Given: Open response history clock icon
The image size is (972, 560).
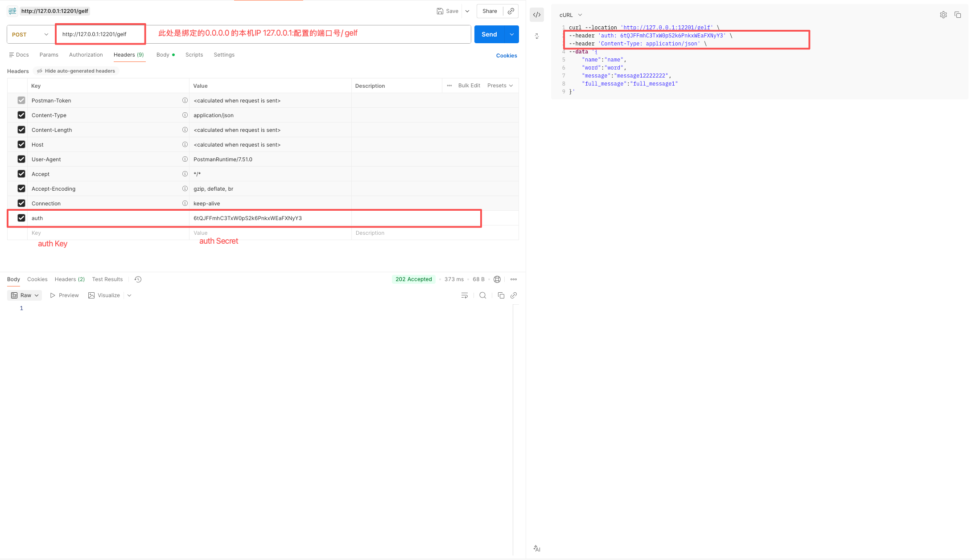Looking at the screenshot, I should [138, 279].
